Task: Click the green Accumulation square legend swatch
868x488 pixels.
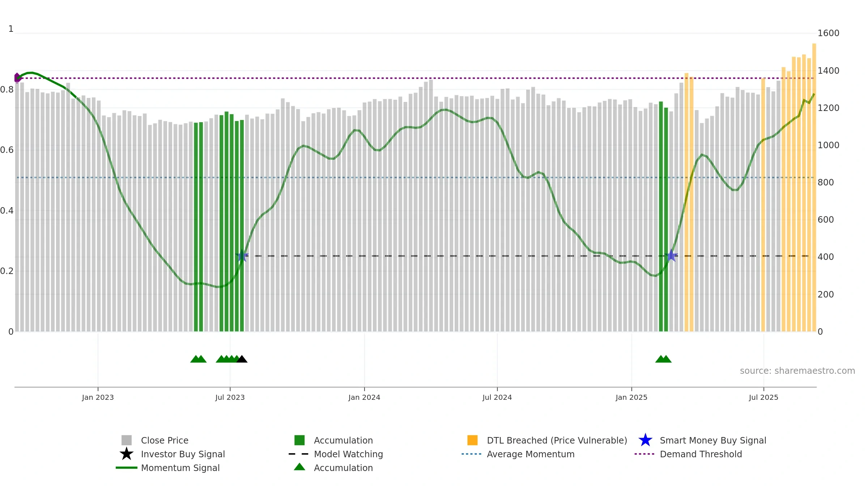Action: pyautogui.click(x=299, y=440)
